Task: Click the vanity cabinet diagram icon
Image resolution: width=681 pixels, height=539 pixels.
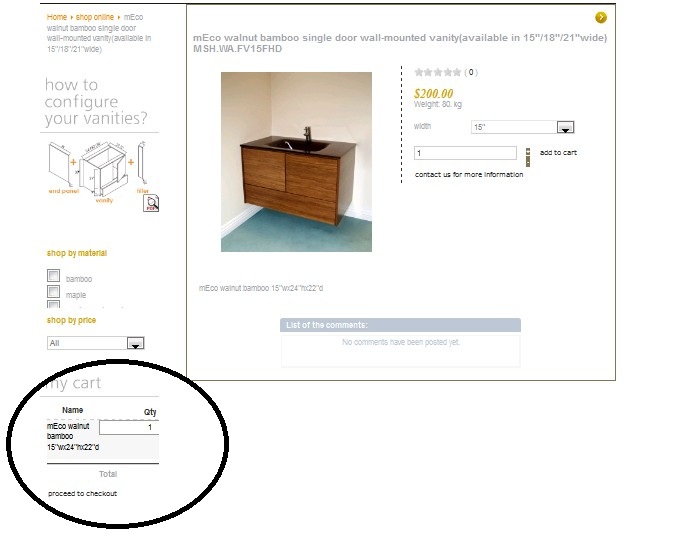Action: 104,169
